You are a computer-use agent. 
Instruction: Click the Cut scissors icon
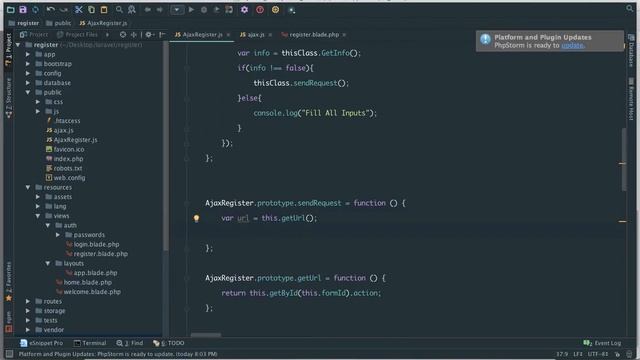(x=79, y=9)
